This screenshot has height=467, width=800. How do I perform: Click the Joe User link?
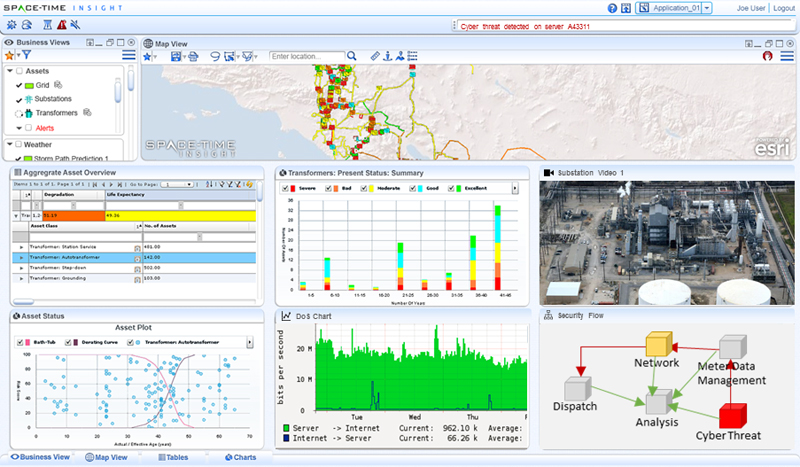[751, 8]
